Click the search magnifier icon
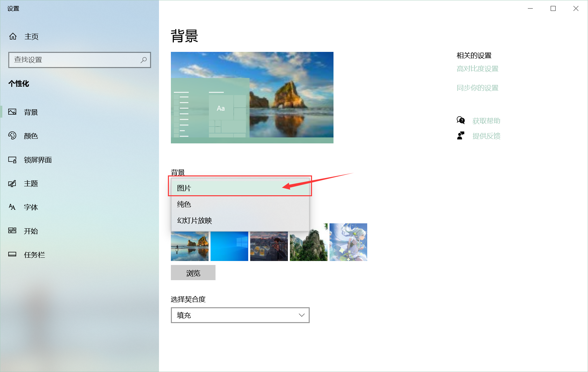 coord(143,60)
